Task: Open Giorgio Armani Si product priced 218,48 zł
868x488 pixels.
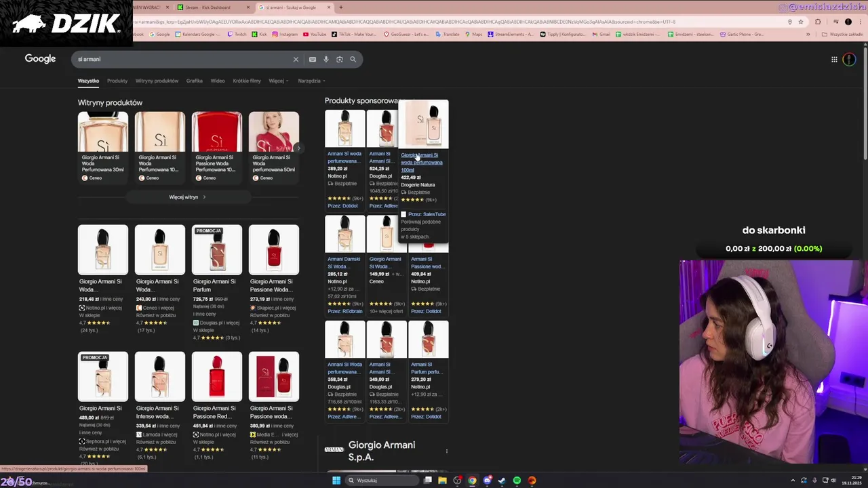Action: 103,279
